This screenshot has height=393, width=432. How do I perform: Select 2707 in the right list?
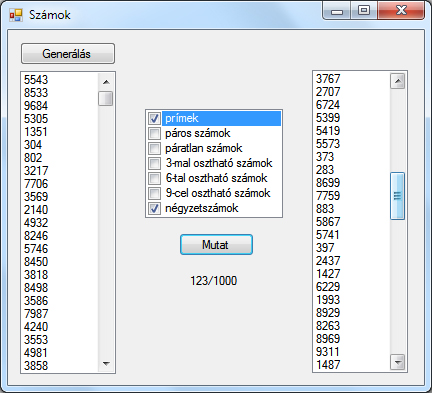tap(352, 92)
